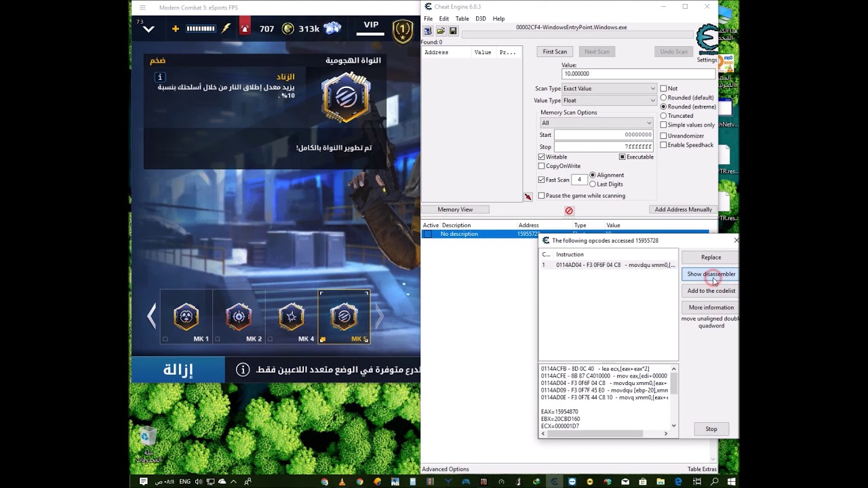Select the MK 1 core icon
The image size is (868, 488).
tap(186, 316)
